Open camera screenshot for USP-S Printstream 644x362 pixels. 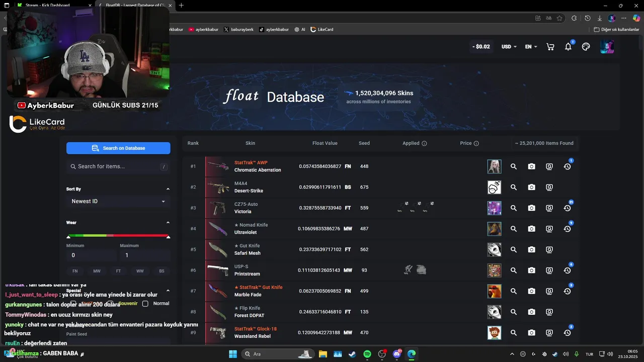pos(531,270)
